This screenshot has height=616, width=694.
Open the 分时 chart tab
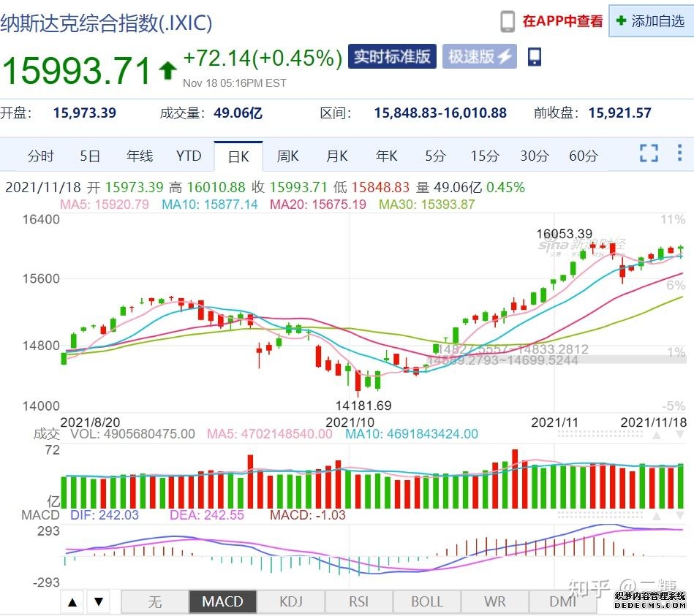point(41,156)
